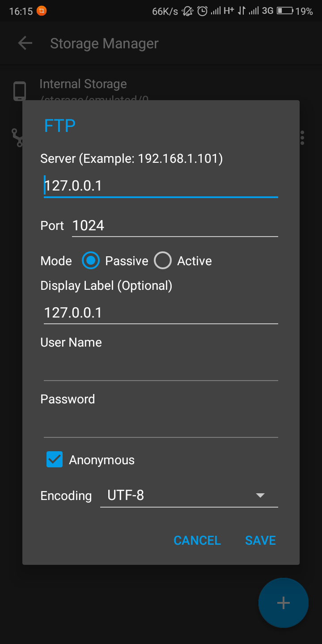Select the Active mode radio button
This screenshot has height=644, width=322.
click(162, 260)
